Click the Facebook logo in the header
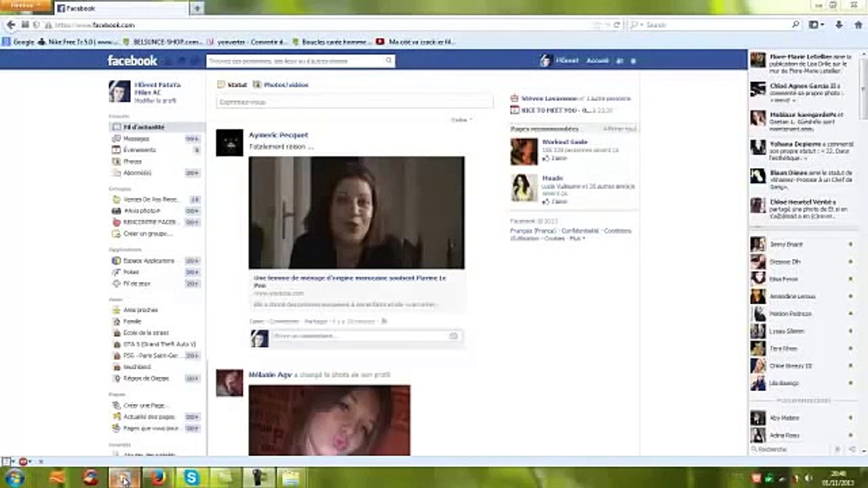The height and width of the screenshot is (488, 868). click(x=132, y=60)
